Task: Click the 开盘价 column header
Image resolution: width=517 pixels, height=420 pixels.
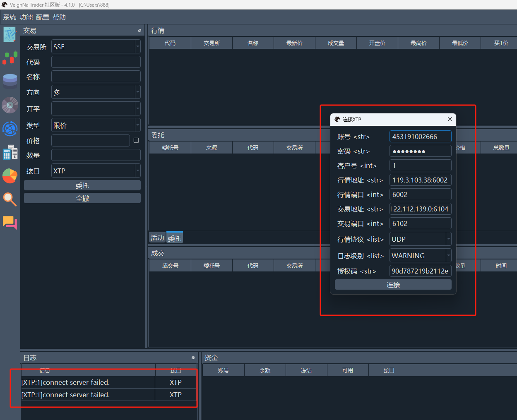Action: (x=377, y=43)
